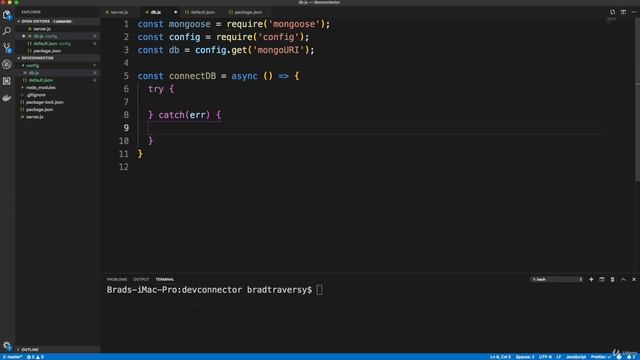Click errors and warnings count in status bar
Viewport: 640px width, 360px height.
(x=35, y=357)
